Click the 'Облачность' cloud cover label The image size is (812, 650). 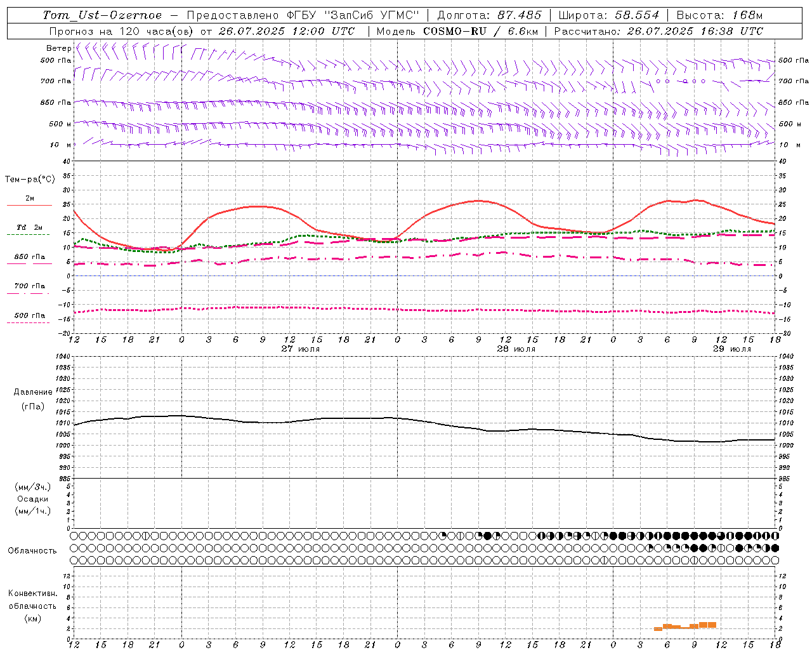click(32, 551)
